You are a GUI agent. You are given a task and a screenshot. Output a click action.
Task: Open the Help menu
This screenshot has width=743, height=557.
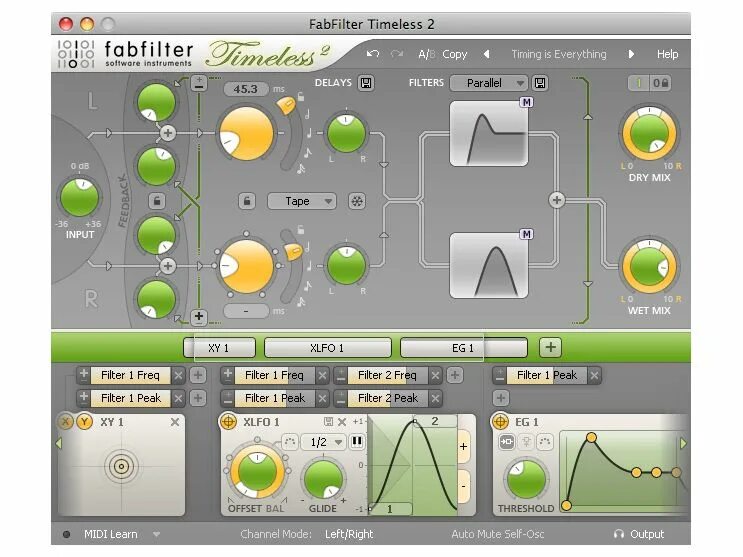click(x=667, y=55)
